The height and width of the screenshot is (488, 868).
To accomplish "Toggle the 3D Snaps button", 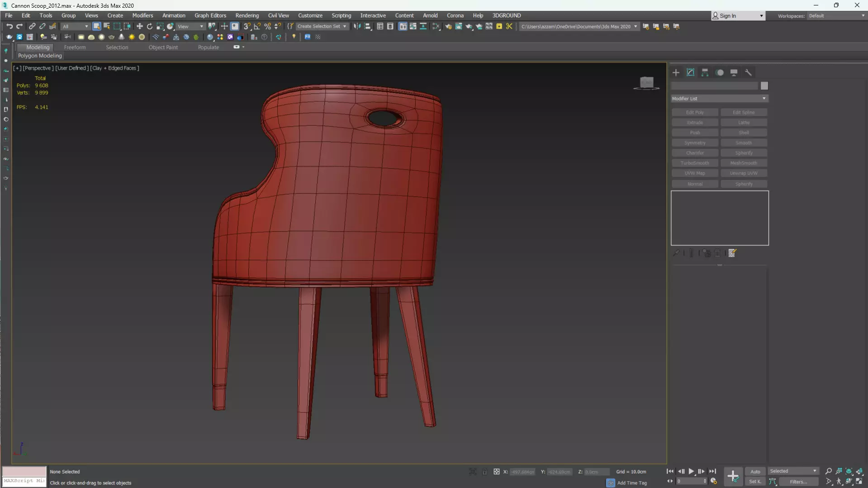I will point(247,27).
